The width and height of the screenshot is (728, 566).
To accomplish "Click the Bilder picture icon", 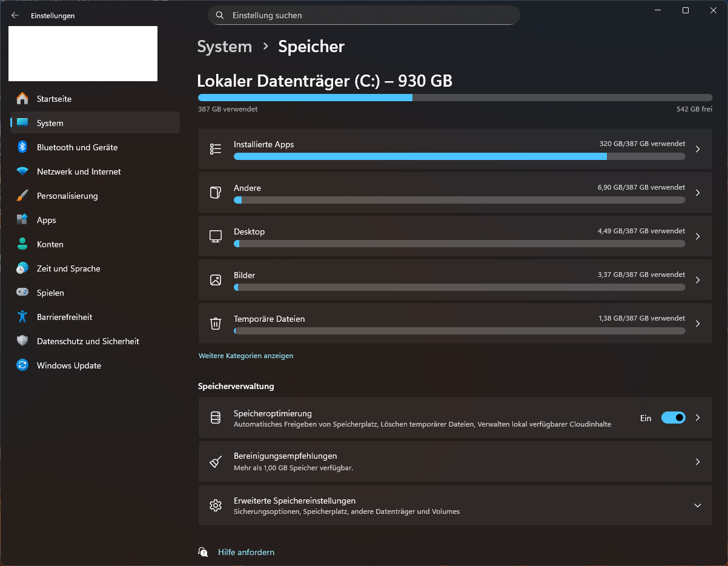I will coord(216,279).
